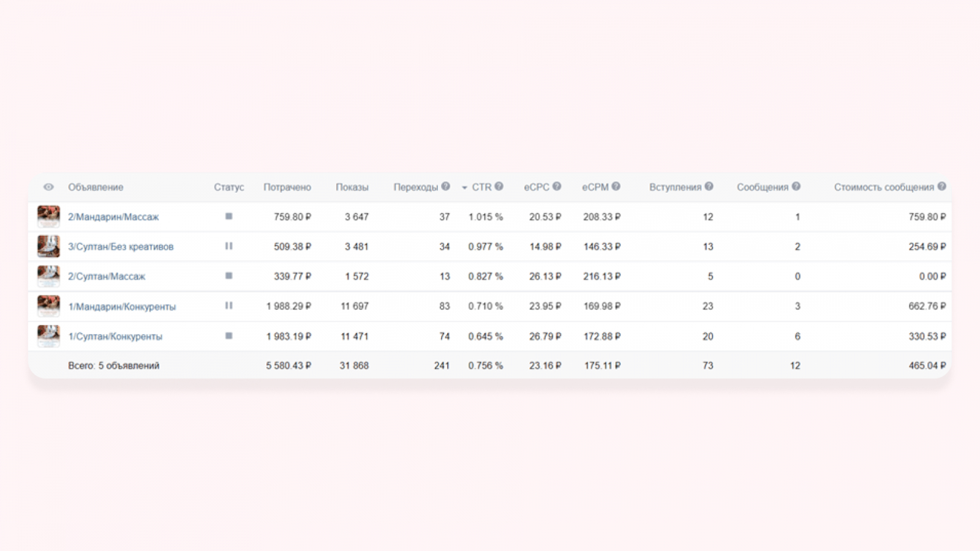Click the impressions value 11 697
The image size is (980, 551).
point(355,306)
